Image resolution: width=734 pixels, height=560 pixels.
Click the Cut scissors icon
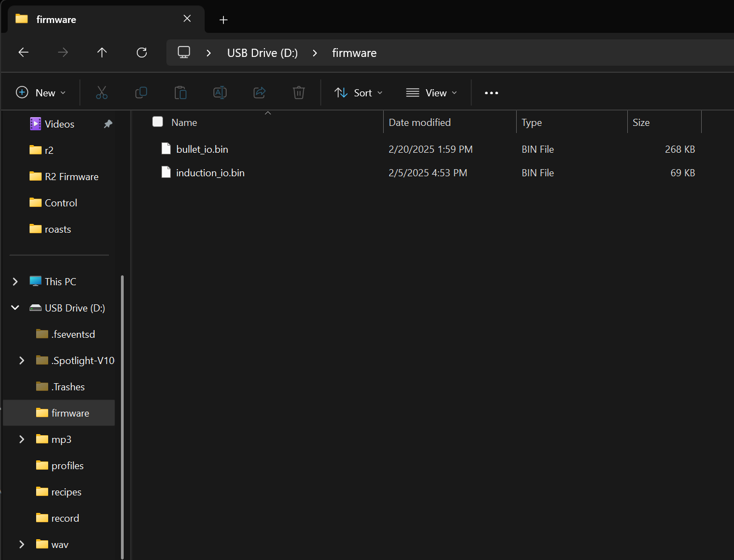tap(102, 93)
